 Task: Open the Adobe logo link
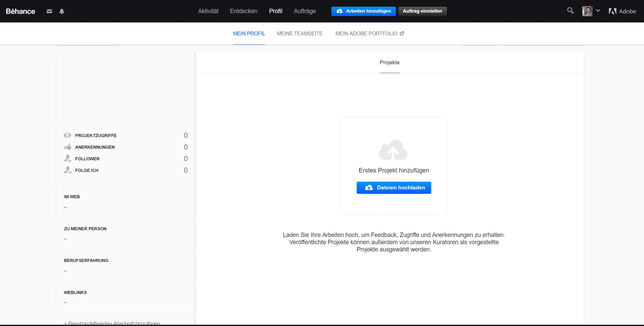(x=622, y=11)
